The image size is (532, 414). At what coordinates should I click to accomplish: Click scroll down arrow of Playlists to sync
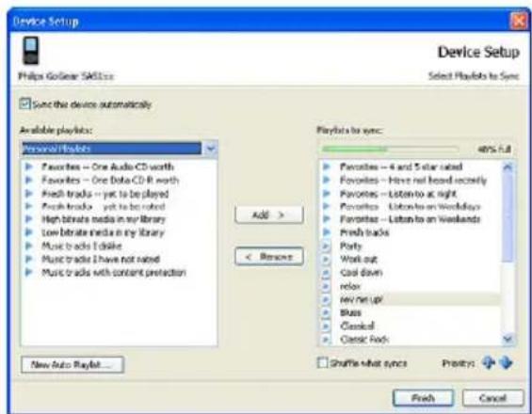(x=508, y=339)
